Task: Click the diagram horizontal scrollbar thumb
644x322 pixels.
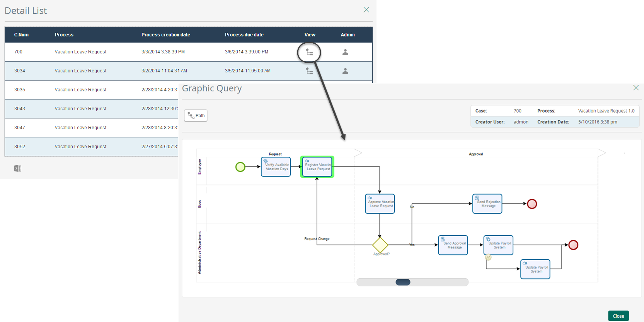Action: click(x=403, y=282)
